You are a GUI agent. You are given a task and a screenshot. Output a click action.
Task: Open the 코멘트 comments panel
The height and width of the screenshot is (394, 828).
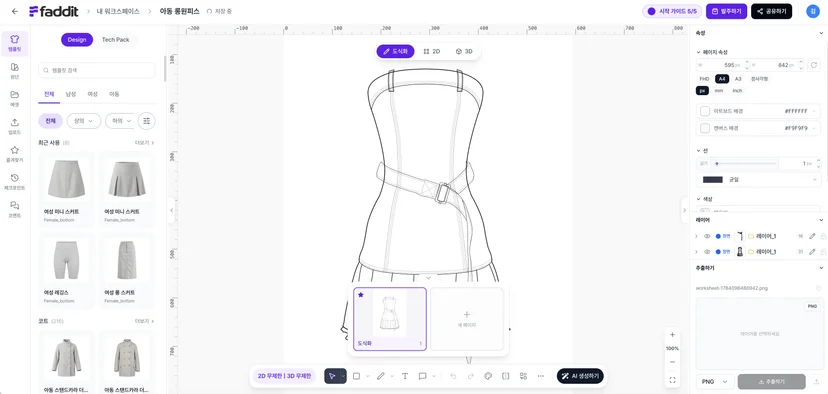(14, 209)
